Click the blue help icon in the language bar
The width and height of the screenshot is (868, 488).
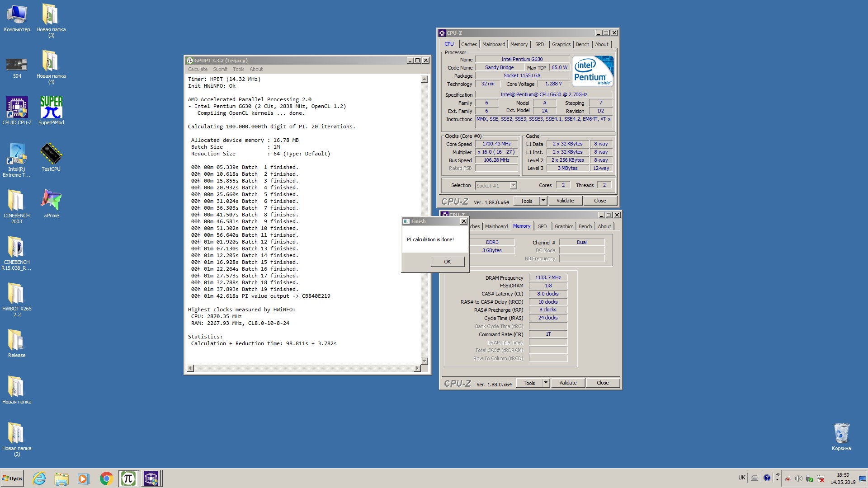767,478
